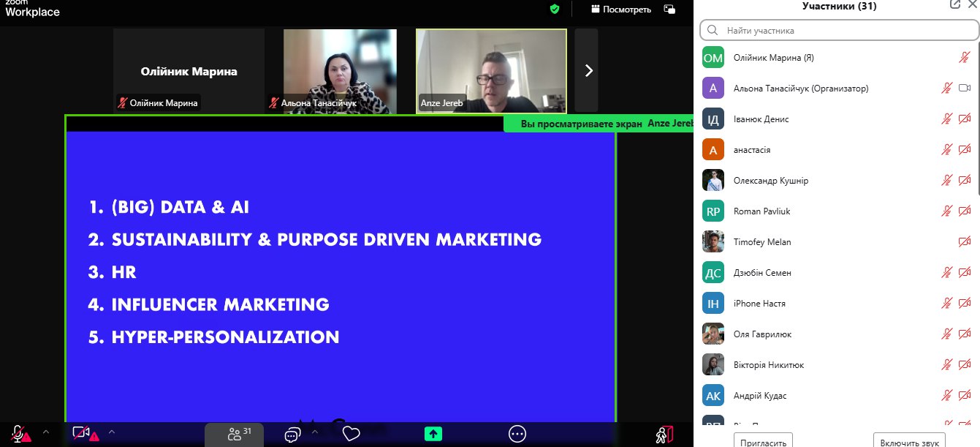The width and height of the screenshot is (980, 447).
Task: Click the Найти участника search field
Action: [839, 31]
